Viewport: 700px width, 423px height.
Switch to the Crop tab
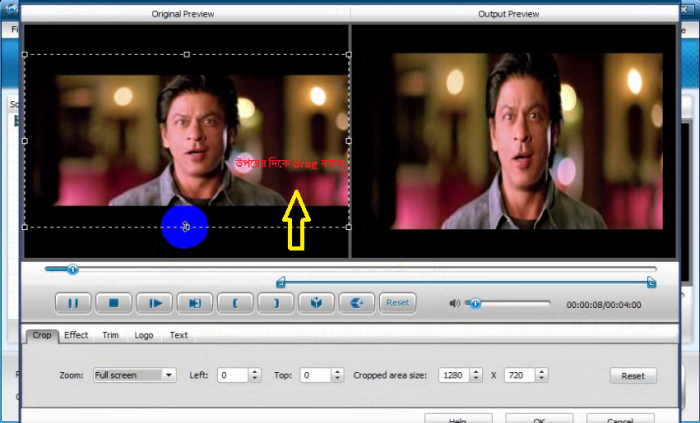42,335
